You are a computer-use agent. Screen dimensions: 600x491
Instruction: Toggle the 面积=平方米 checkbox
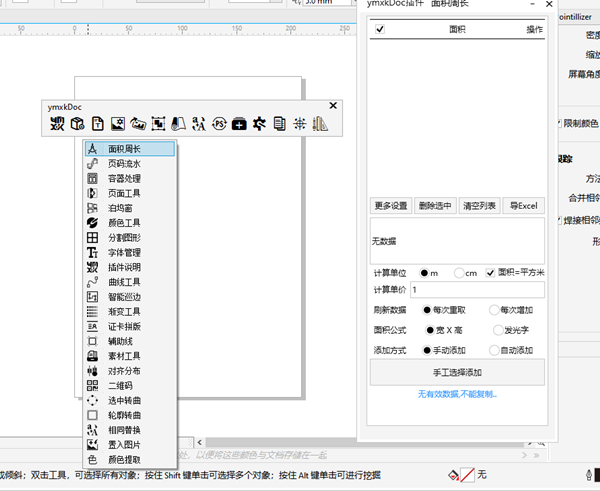(x=490, y=273)
